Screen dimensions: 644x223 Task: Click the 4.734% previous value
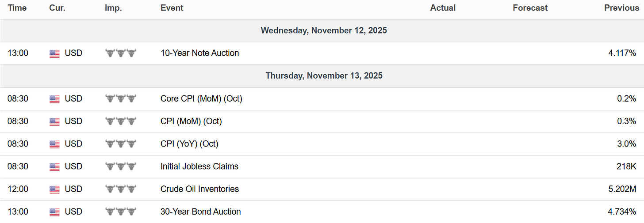tap(622, 212)
